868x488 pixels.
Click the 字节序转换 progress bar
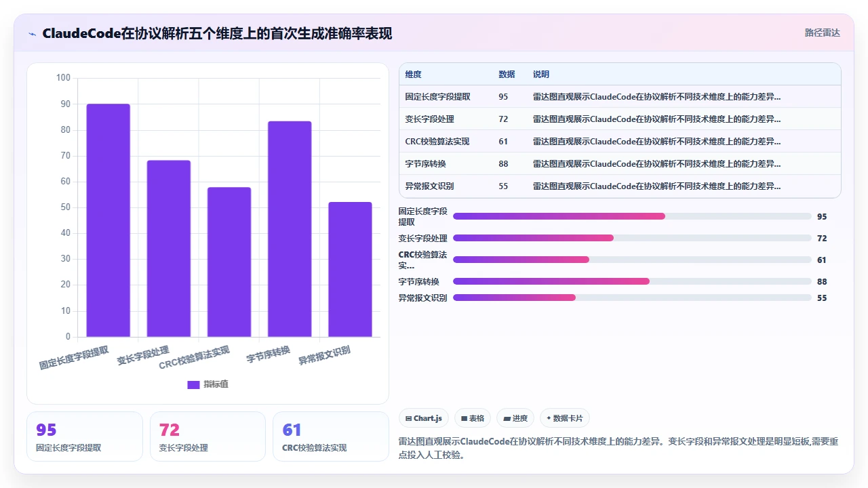[632, 281]
